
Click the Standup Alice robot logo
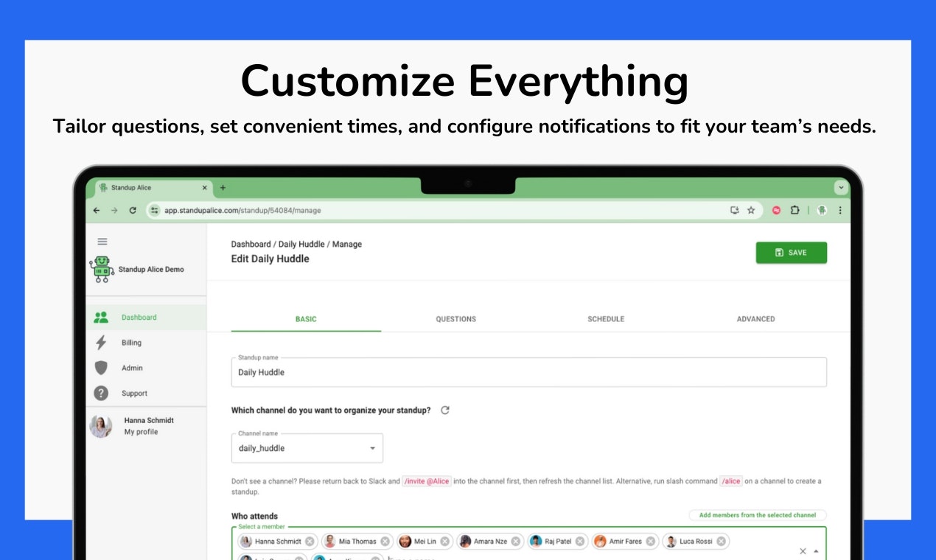102,270
